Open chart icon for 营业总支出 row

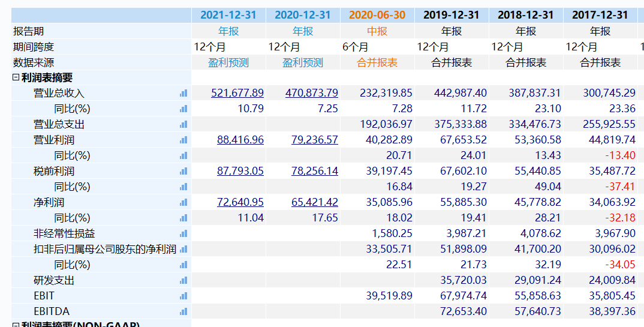[x=183, y=124]
